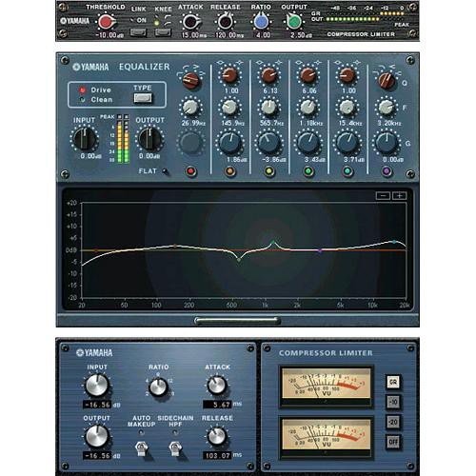Screen dimensions: 476x476
Task: Click the Q knob above 6.06
Action: pyautogui.click(x=308, y=75)
